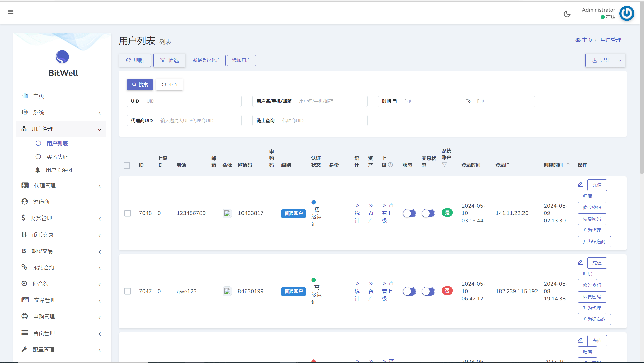Open the 渠道商 sidebar item

pos(41,202)
